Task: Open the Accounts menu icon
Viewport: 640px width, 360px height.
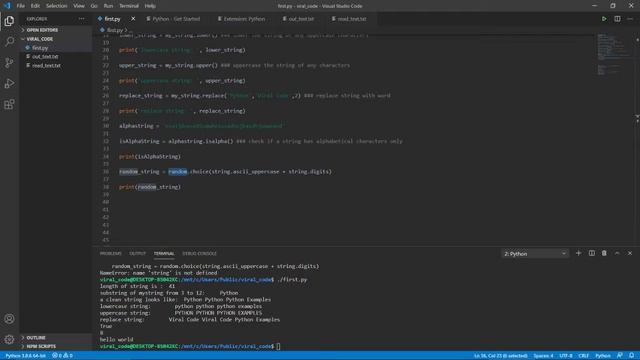Action: (9, 319)
